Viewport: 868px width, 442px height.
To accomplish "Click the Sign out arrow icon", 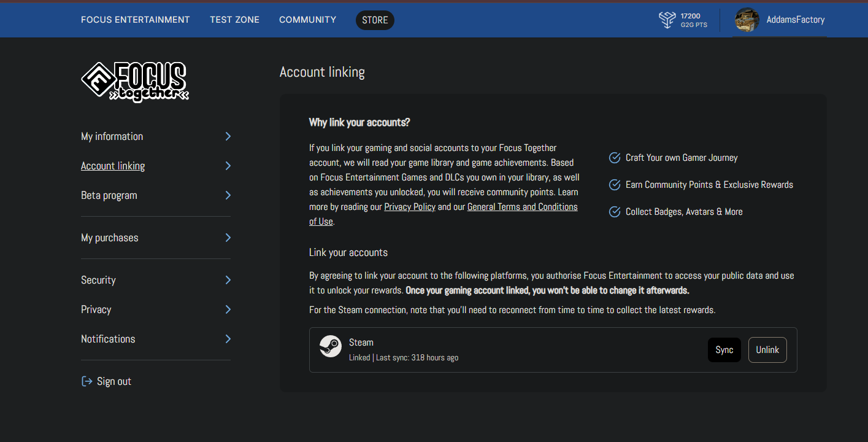I will 86,381.
